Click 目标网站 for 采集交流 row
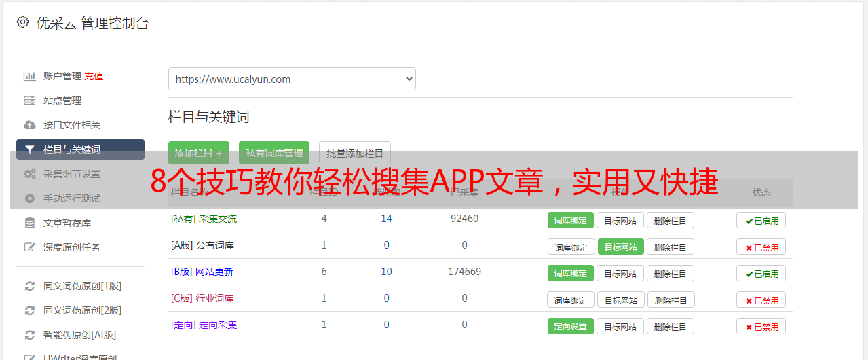The height and width of the screenshot is (360, 868). 620,220
